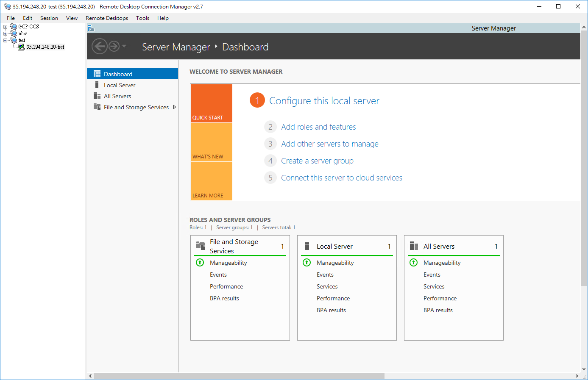Click the Local Server tile icon
Viewport: 588px width, 380px height.
[307, 246]
